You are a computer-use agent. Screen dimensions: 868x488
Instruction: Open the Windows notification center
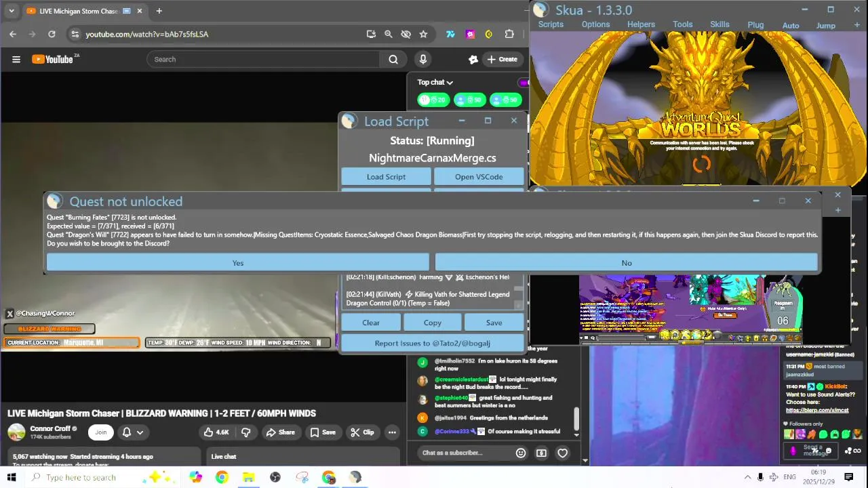point(848,477)
